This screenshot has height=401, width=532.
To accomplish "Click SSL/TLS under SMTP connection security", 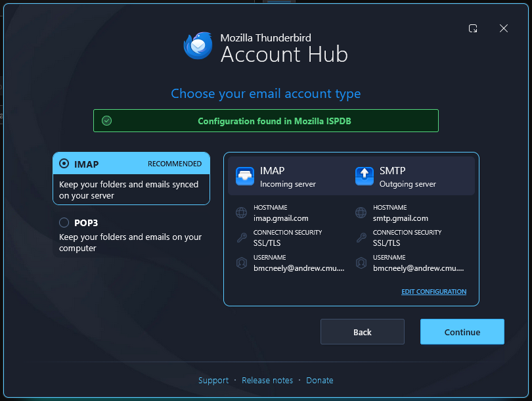I will click(386, 243).
